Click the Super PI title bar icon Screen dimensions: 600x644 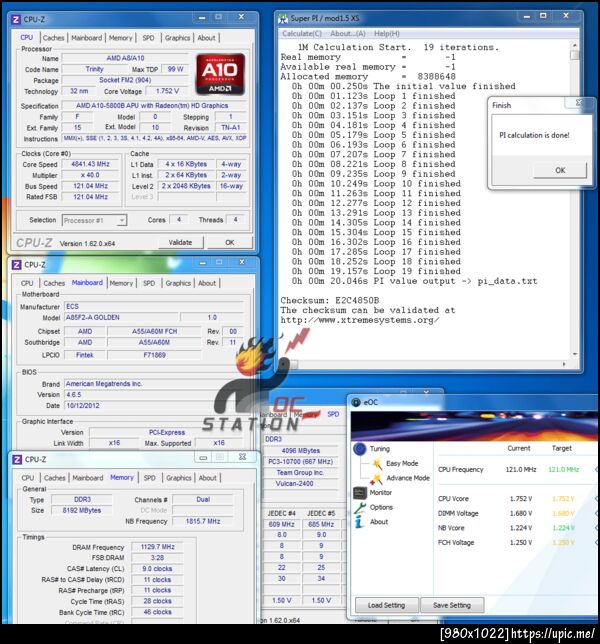283,18
